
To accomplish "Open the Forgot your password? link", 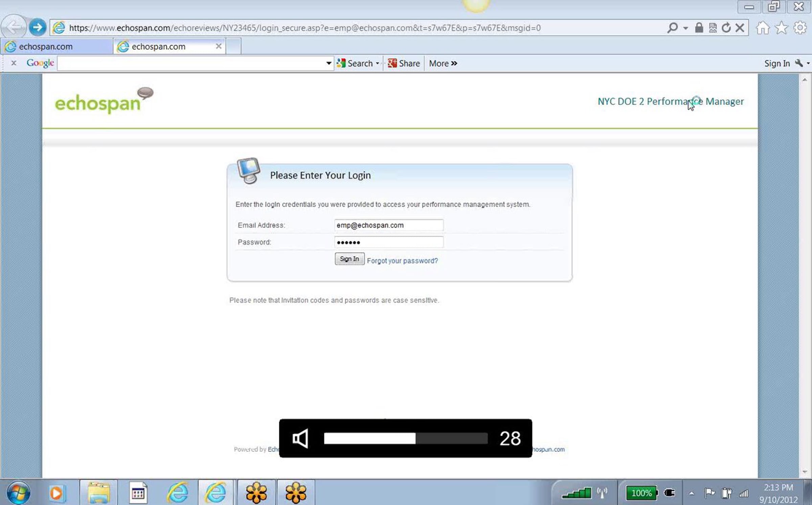I will point(402,261).
